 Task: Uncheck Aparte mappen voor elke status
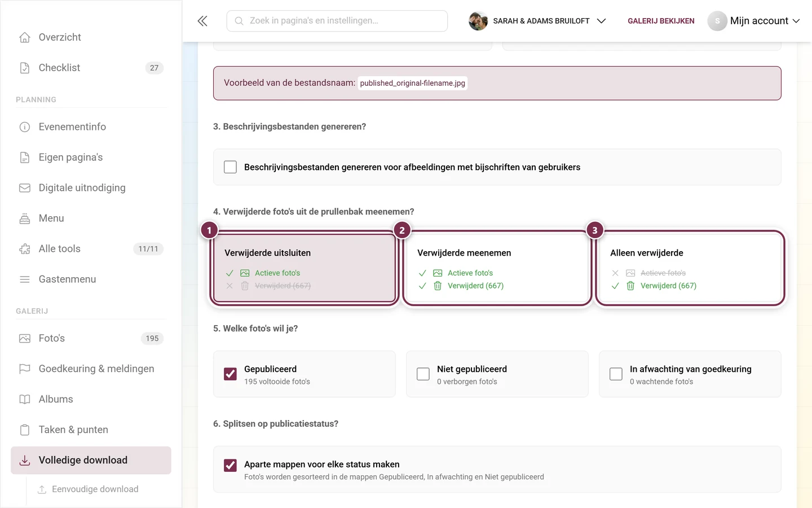tap(230, 465)
